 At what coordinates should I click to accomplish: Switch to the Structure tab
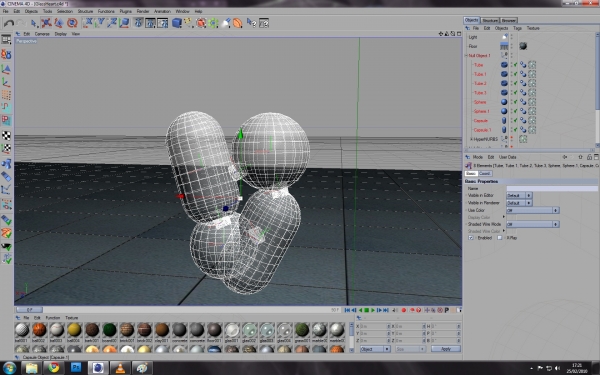coord(490,20)
